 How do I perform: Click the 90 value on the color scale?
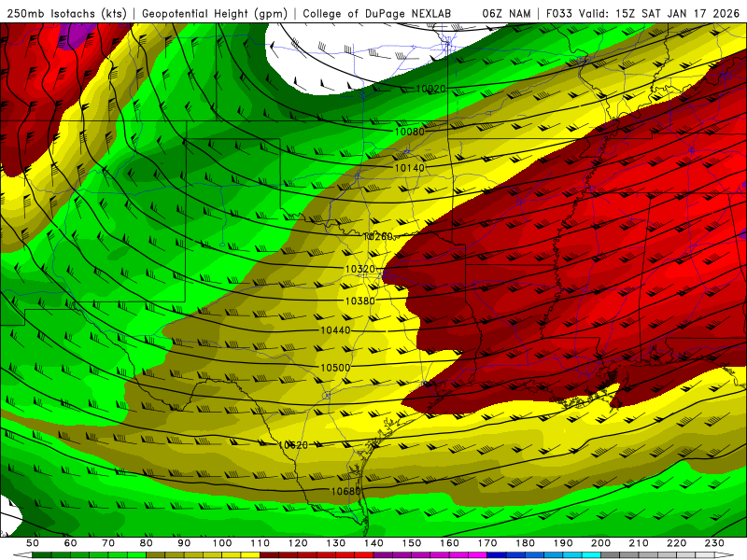point(184,543)
